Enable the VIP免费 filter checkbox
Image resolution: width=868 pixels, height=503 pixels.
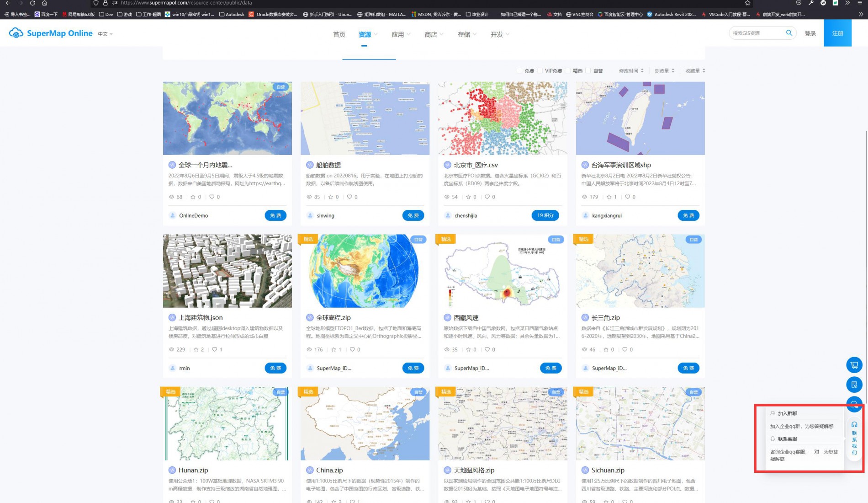tap(540, 70)
